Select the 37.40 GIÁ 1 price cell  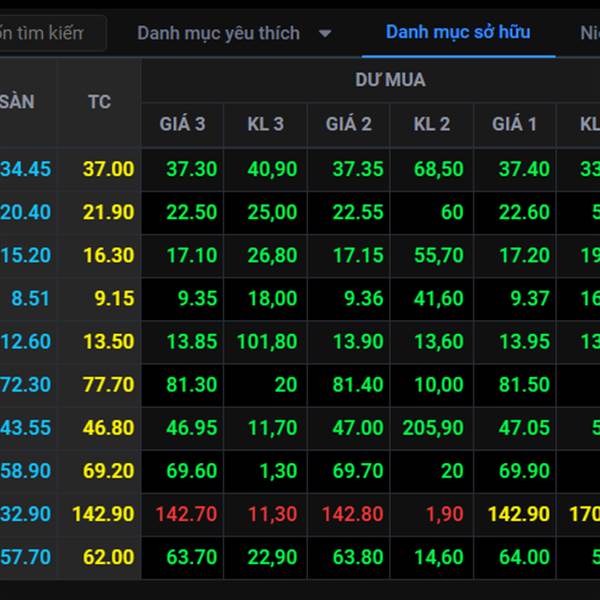524,169
